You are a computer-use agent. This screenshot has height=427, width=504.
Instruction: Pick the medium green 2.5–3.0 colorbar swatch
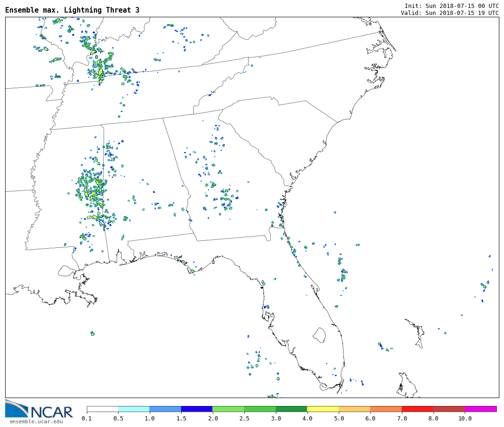[260, 409]
